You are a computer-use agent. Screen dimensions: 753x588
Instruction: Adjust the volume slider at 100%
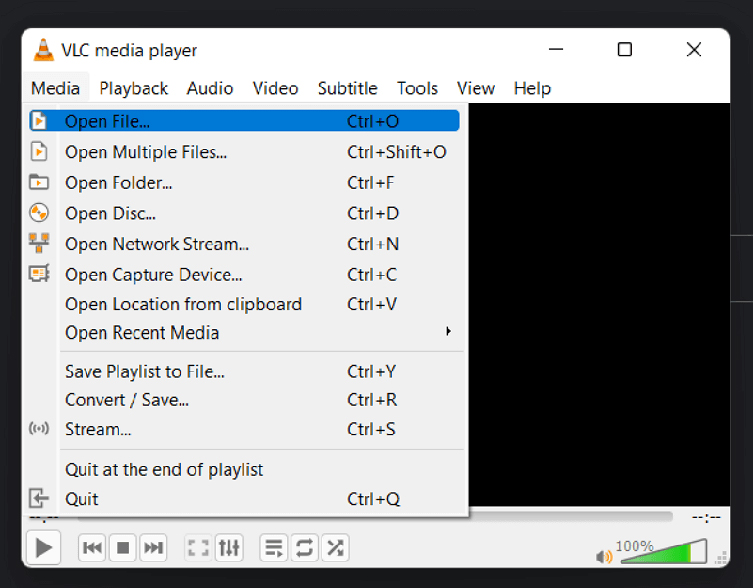[x=664, y=551]
